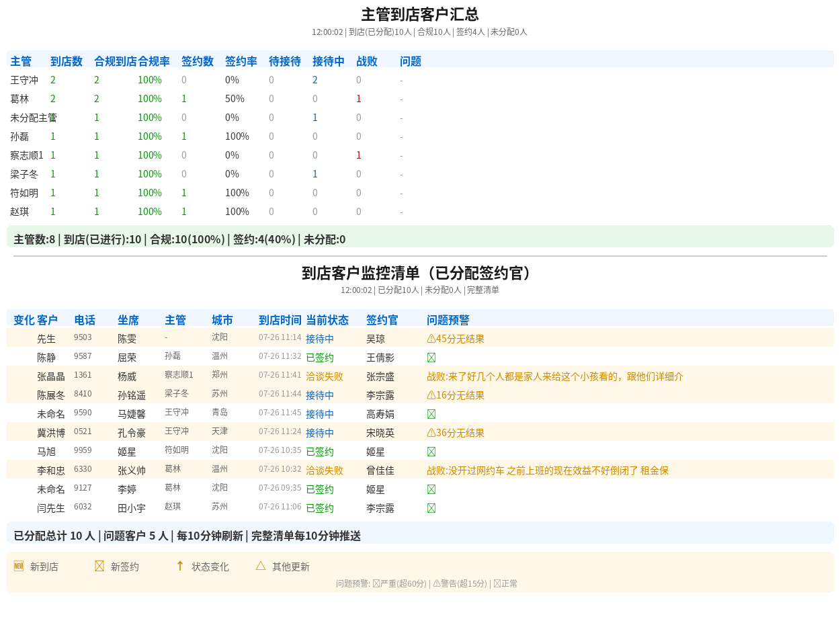Click the warning triangle before 45分无结果

pos(431,339)
